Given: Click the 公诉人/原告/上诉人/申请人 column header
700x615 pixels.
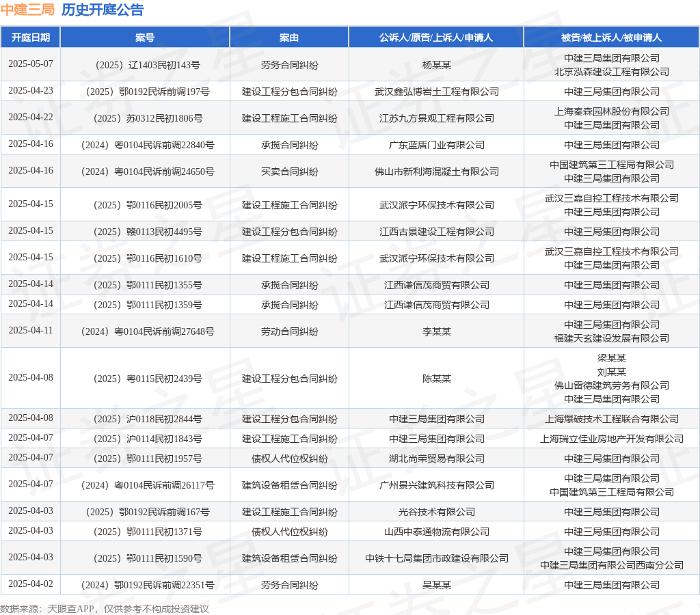Looking at the screenshot, I should (x=436, y=38).
